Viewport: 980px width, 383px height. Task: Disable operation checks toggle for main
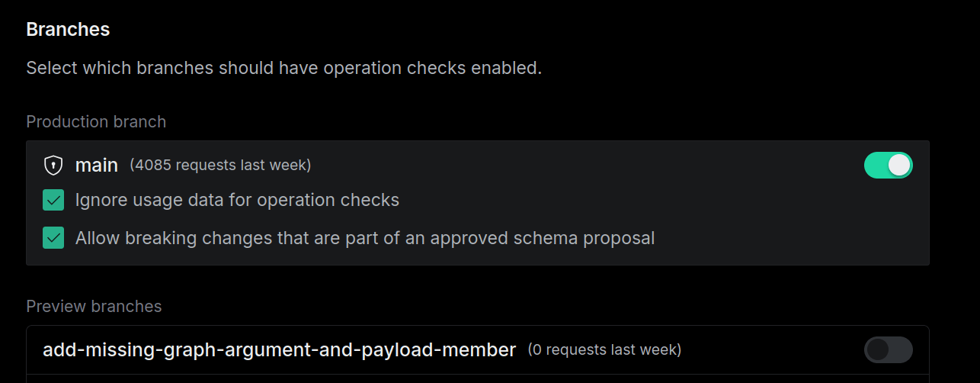click(888, 165)
